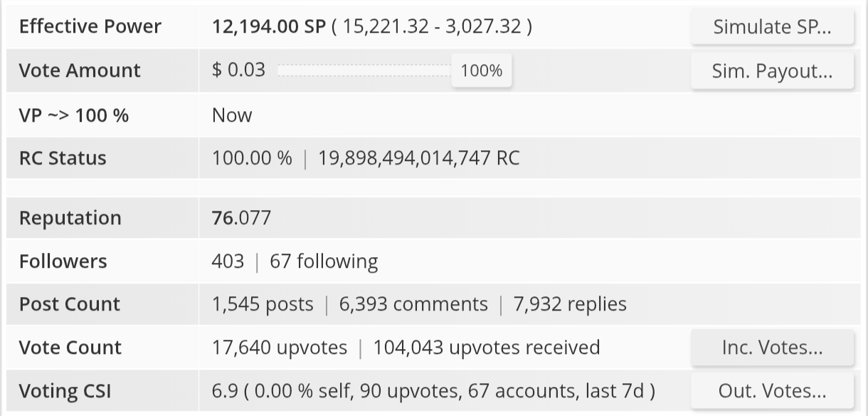This screenshot has width=868, height=416.
Task: Click the 403 followers count
Action: (228, 261)
